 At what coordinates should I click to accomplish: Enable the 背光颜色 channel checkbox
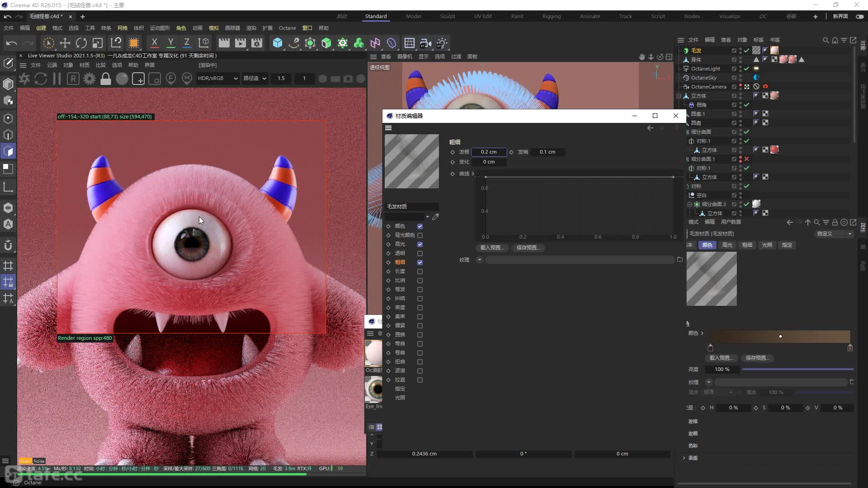point(420,235)
